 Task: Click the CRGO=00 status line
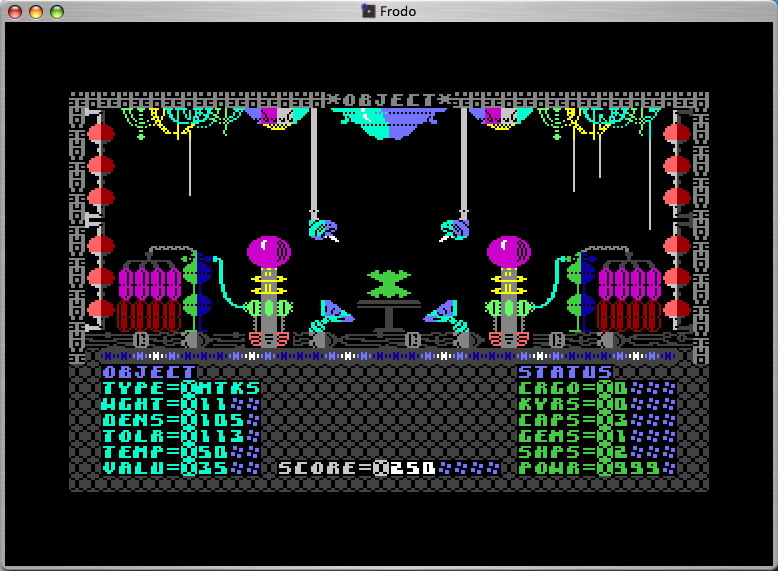tap(597, 388)
